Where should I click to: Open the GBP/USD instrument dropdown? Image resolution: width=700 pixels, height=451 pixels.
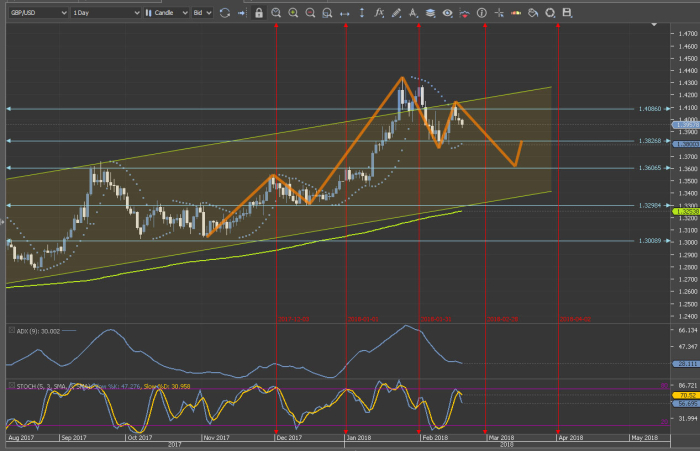coord(38,13)
